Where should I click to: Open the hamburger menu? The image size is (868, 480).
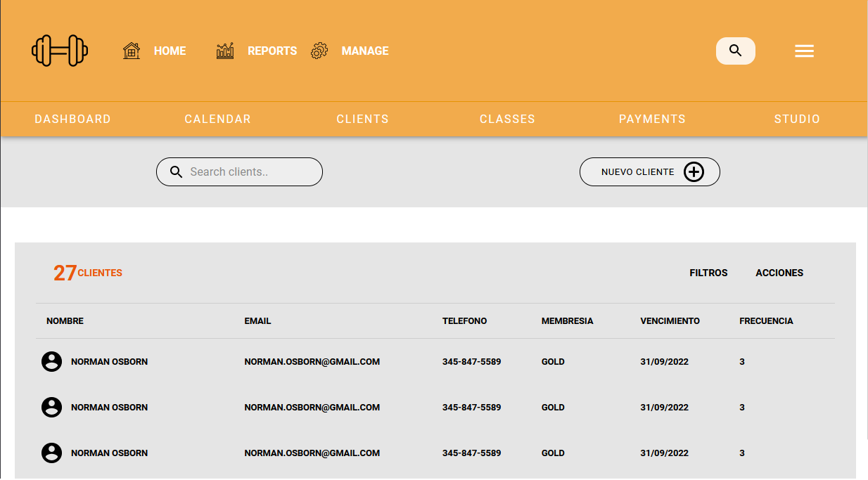(804, 51)
